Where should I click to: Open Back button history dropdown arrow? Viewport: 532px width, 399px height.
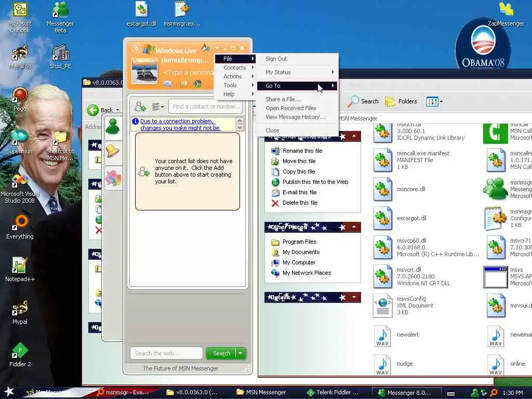point(118,110)
